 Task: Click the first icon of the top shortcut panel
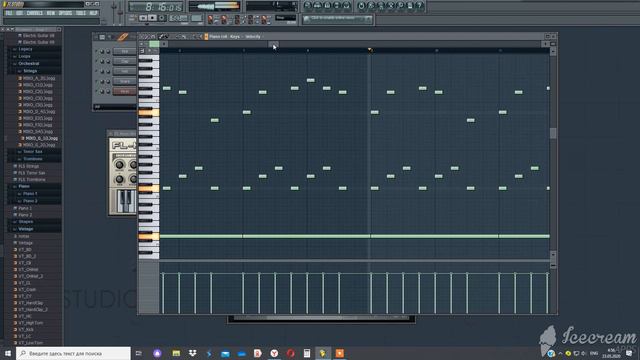click(x=308, y=6)
